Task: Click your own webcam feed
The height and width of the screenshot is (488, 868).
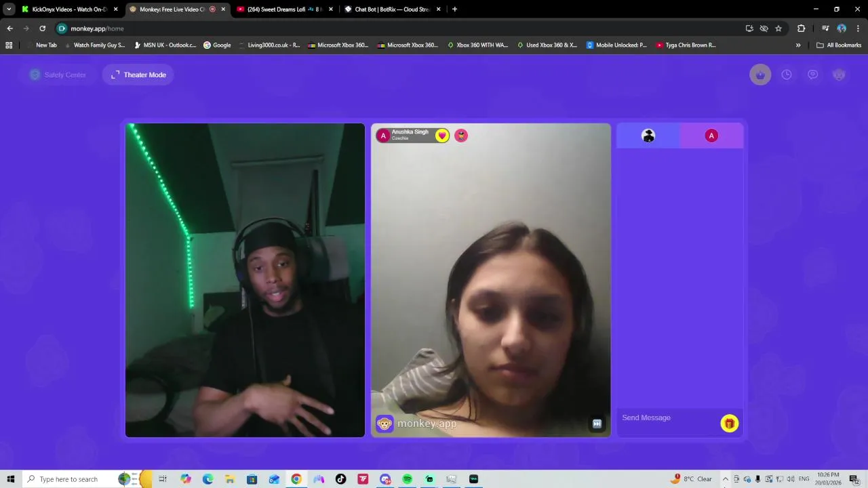Action: tap(245, 280)
